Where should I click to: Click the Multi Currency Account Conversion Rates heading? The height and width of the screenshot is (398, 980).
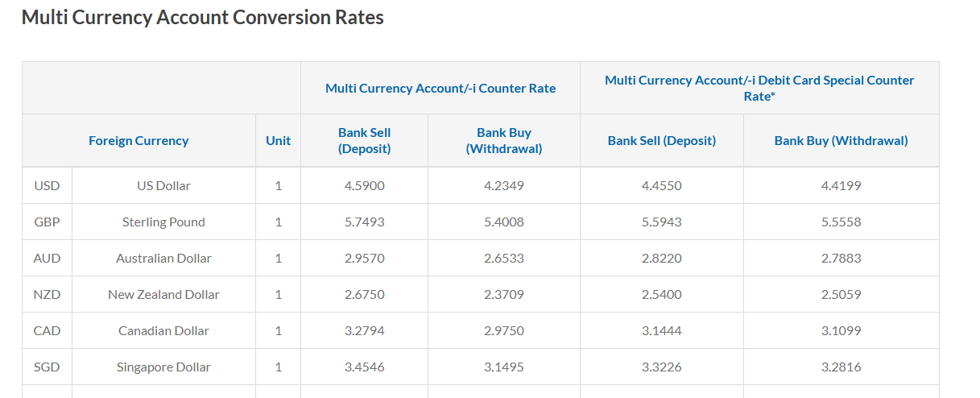point(202,17)
